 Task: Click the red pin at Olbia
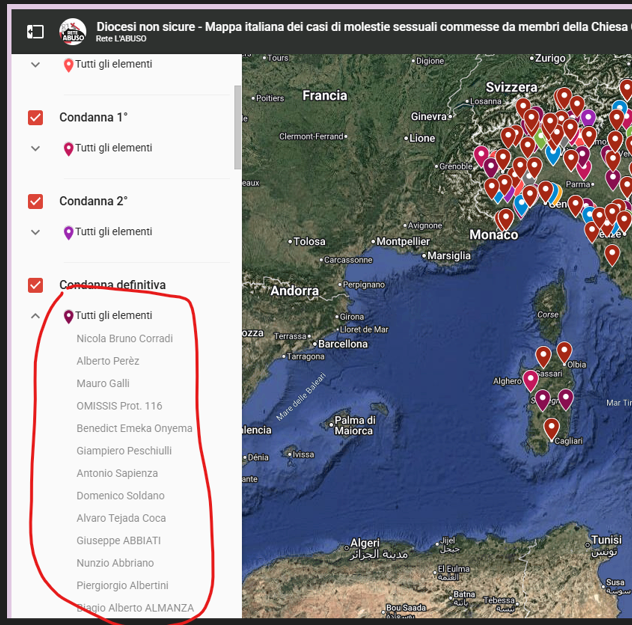(x=564, y=351)
